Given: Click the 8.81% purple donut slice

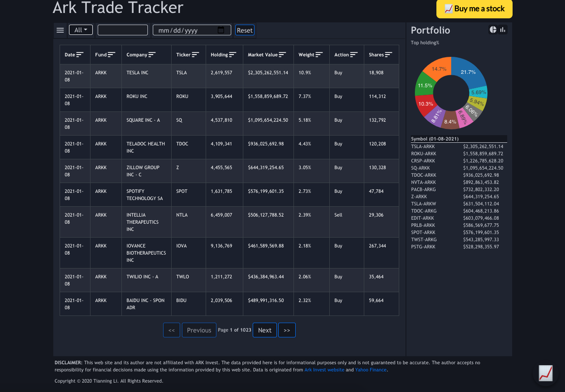Looking at the screenshot, I should [436, 115].
